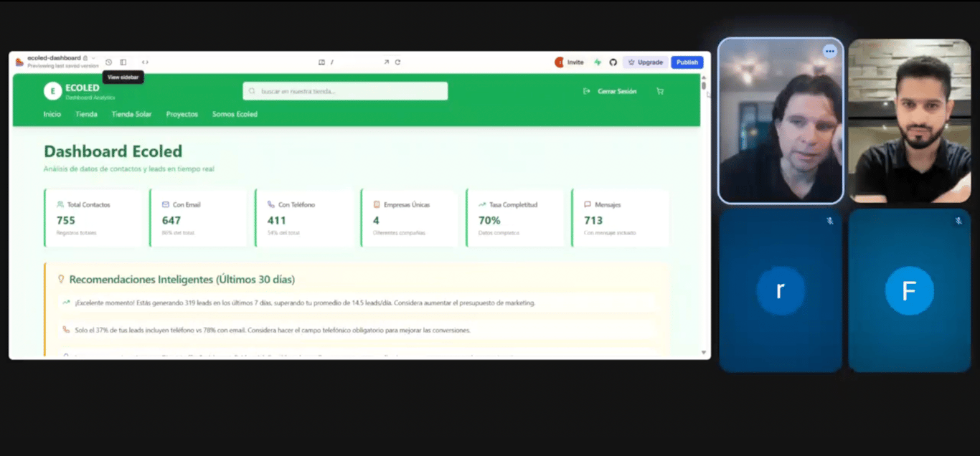Image resolution: width=980 pixels, height=456 pixels.
Task: Open version history clock icon
Action: click(x=109, y=62)
